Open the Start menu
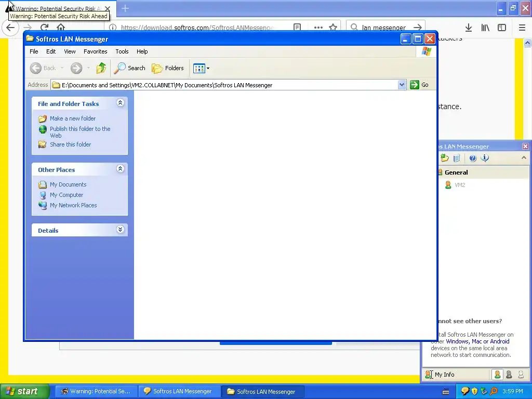 tap(25, 391)
